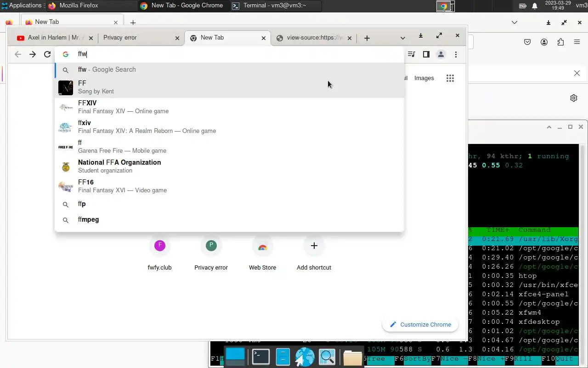The height and width of the screenshot is (368, 588).
Task: Select 'ffw - Google Search' suggestion
Action: pos(230,70)
